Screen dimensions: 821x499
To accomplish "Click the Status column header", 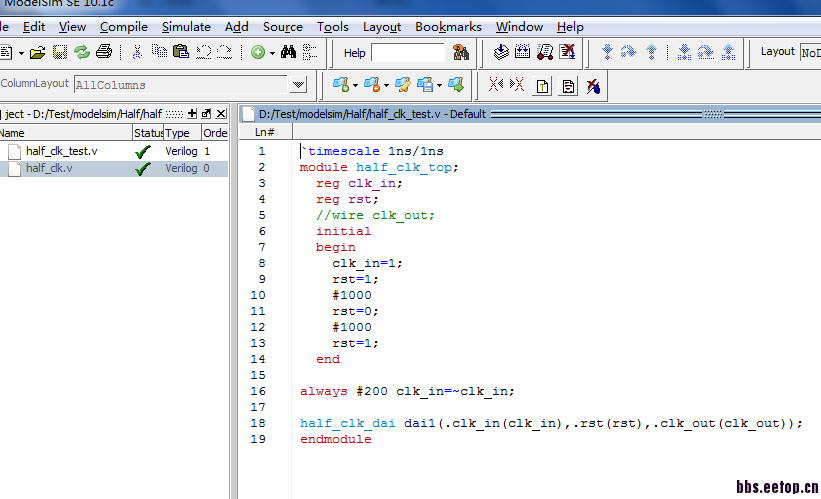I will point(147,133).
